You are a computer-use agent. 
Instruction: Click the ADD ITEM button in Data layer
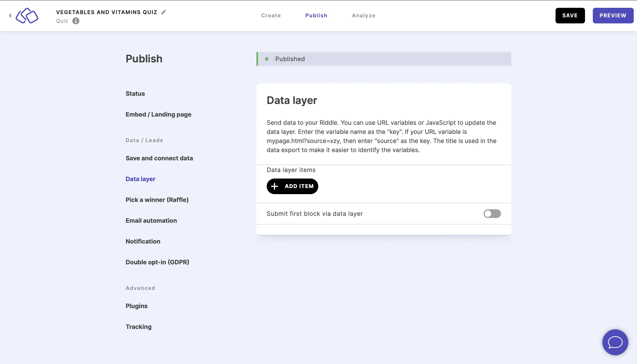[292, 186]
